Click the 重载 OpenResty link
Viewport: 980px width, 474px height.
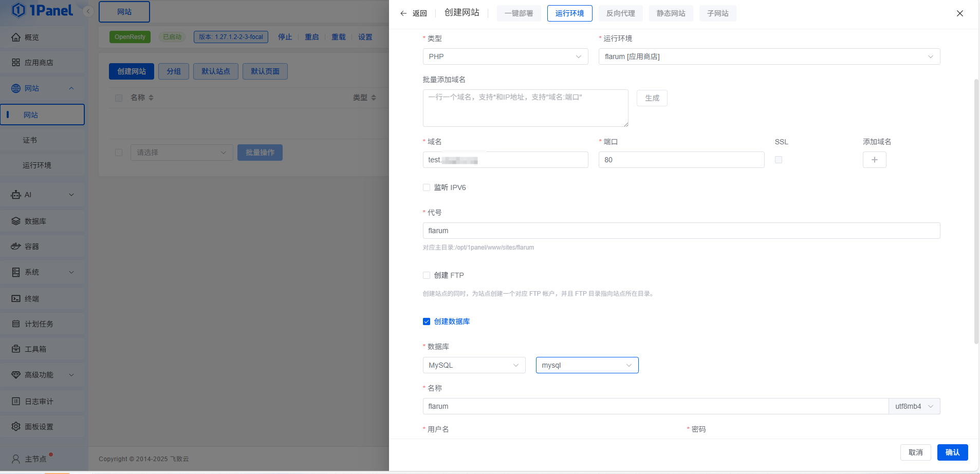click(339, 37)
